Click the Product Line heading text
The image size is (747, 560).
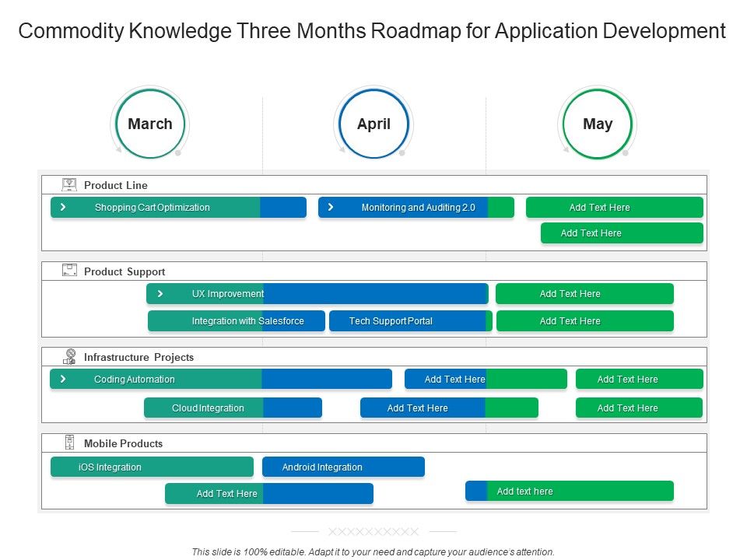(116, 185)
